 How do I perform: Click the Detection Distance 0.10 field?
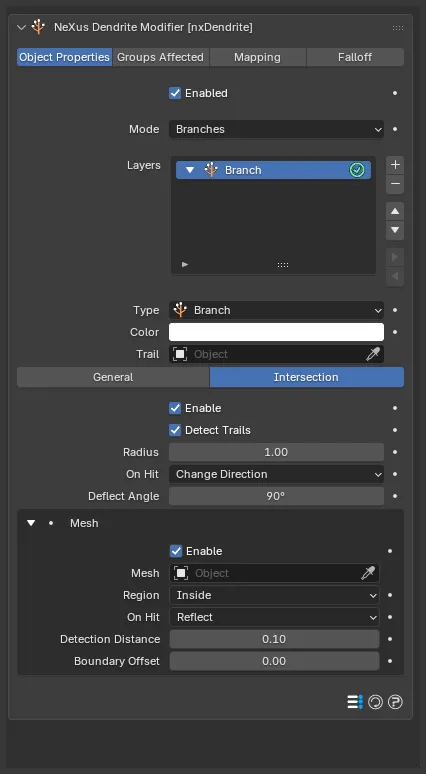pos(274,639)
